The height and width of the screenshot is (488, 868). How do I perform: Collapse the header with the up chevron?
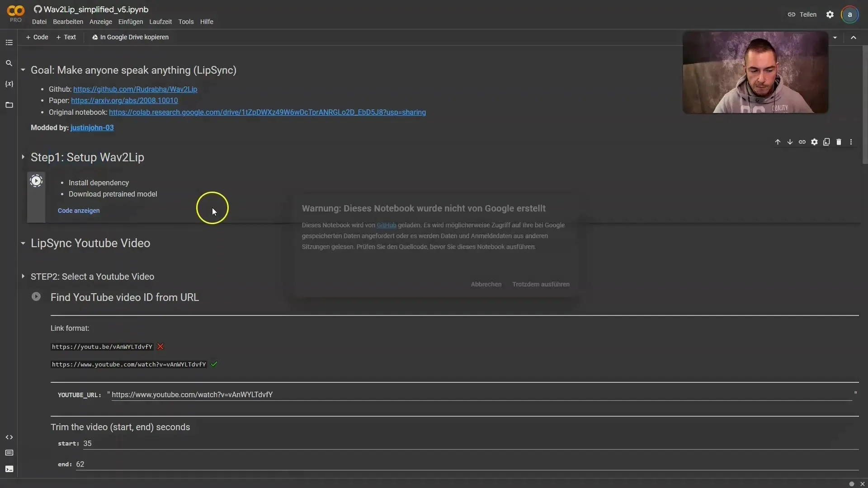(854, 38)
